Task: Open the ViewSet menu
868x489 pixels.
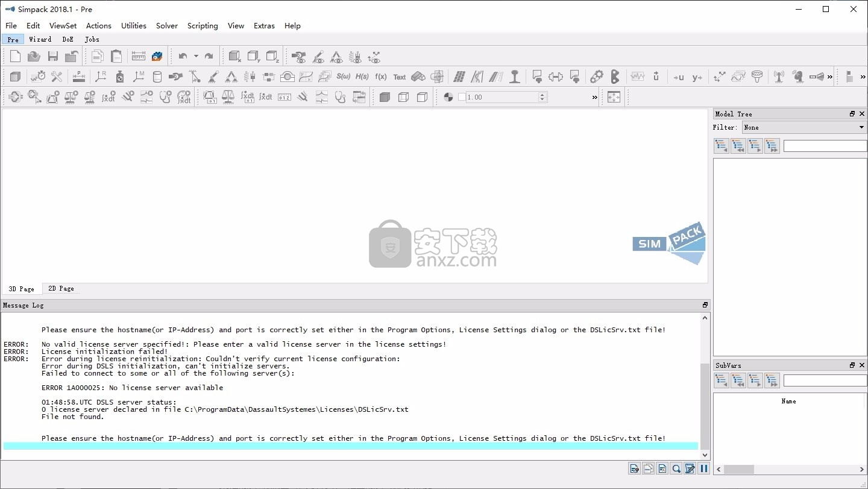Action: [x=63, y=25]
